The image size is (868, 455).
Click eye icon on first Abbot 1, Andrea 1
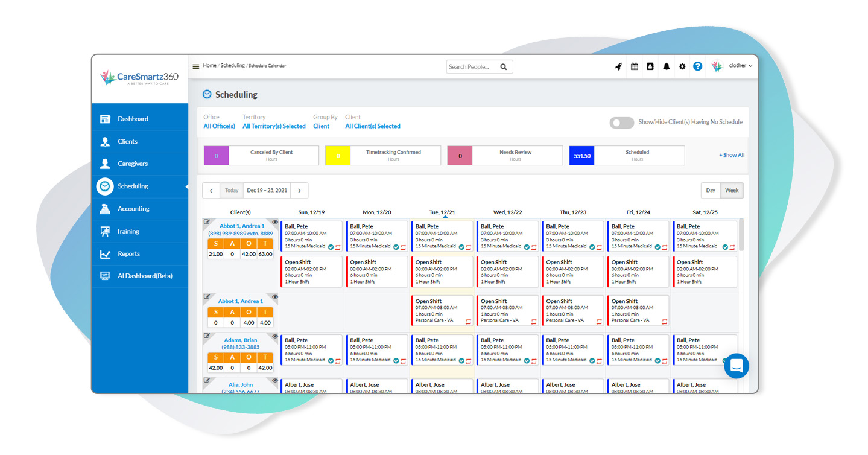[275, 222]
